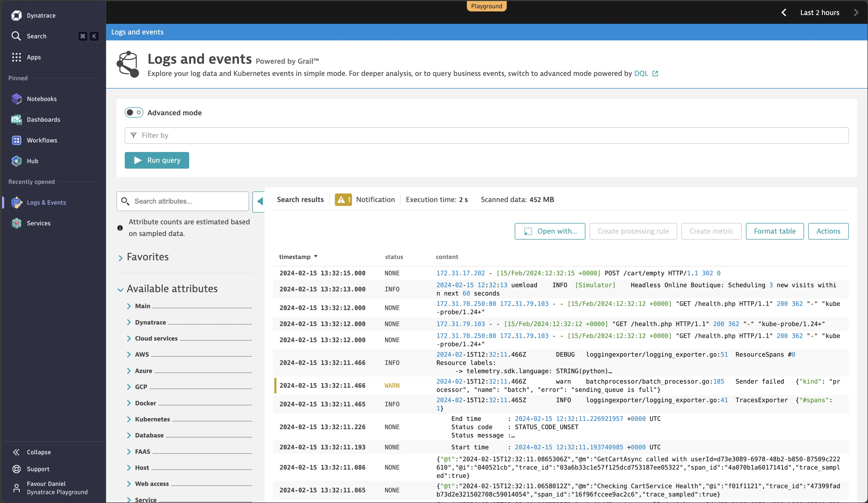The image size is (868, 503).
Task: Click the ⌘K search shortcut badge
Action: (x=89, y=36)
